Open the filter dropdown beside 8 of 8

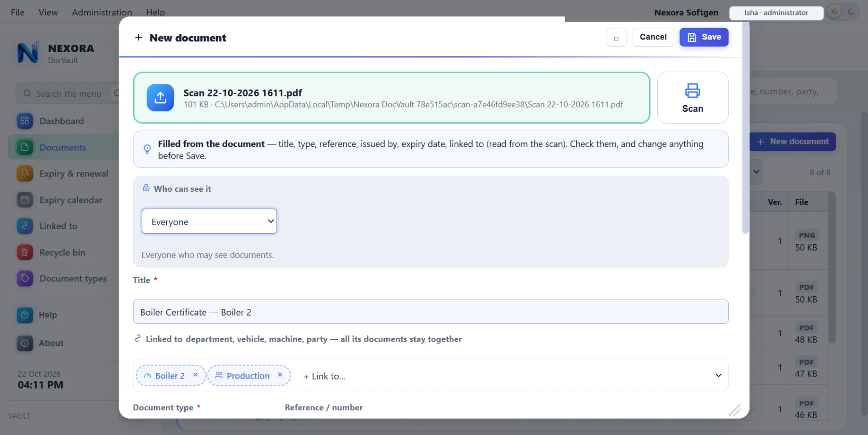(756, 172)
